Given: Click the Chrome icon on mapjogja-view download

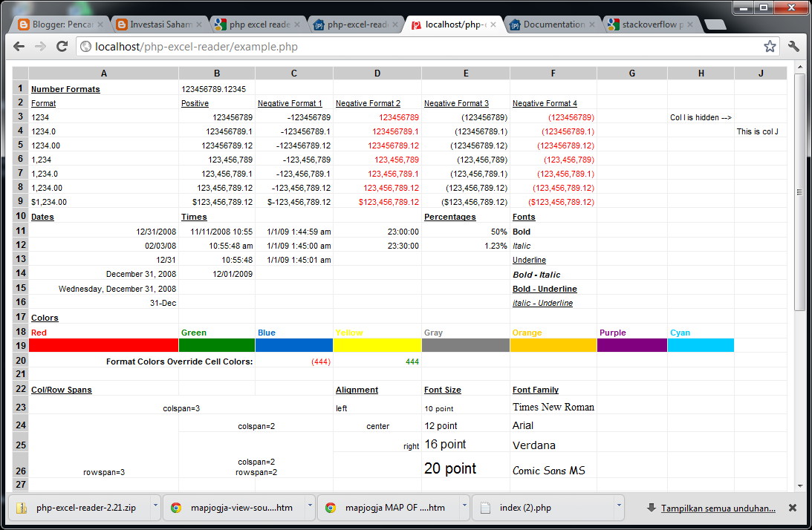Looking at the screenshot, I should 176,508.
